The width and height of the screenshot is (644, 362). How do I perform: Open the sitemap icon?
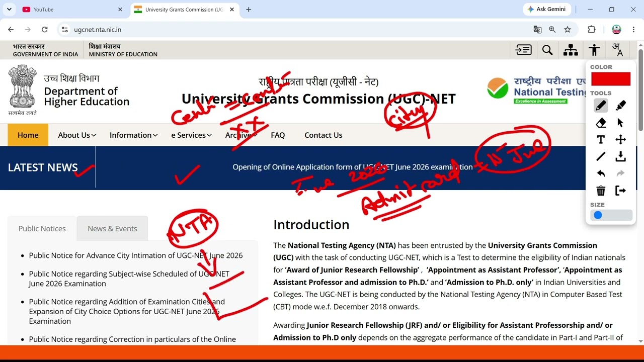point(571,50)
